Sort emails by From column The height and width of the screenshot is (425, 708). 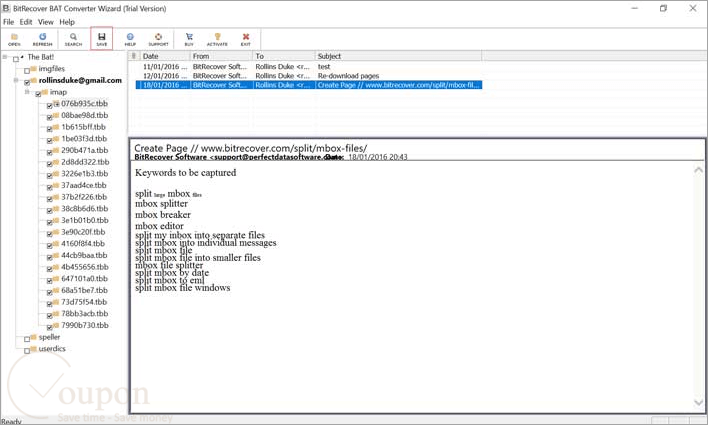pyautogui.click(x=221, y=56)
